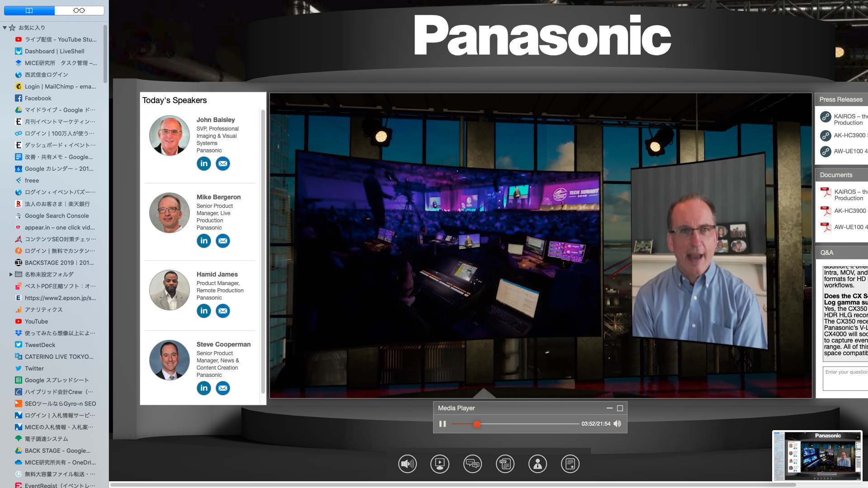Click the Q&A panel header

tap(841, 253)
